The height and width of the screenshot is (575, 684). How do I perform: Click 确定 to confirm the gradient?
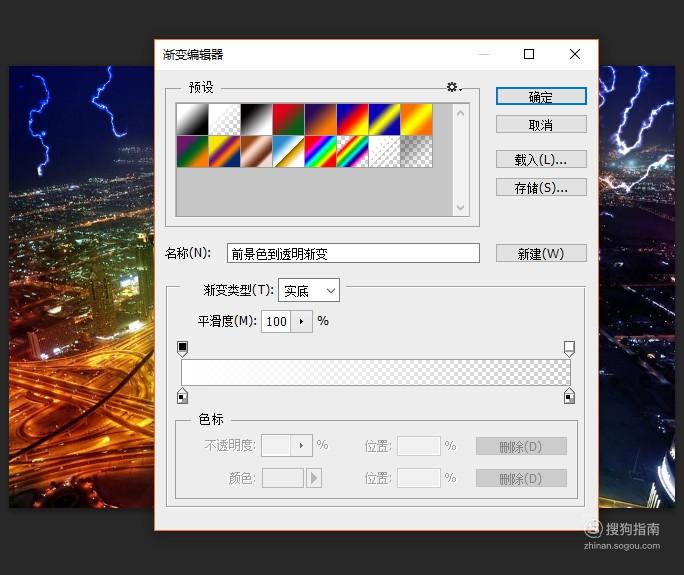click(541, 96)
